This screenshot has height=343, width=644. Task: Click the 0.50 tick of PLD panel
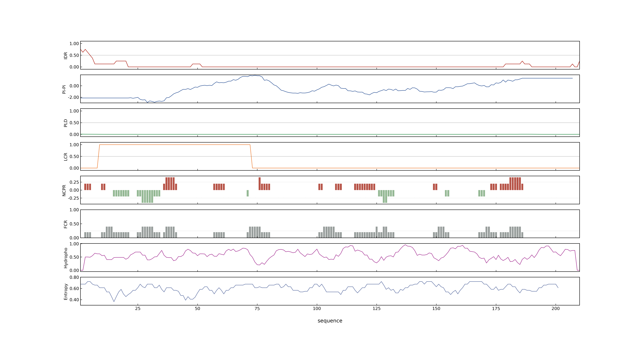[x=74, y=123]
